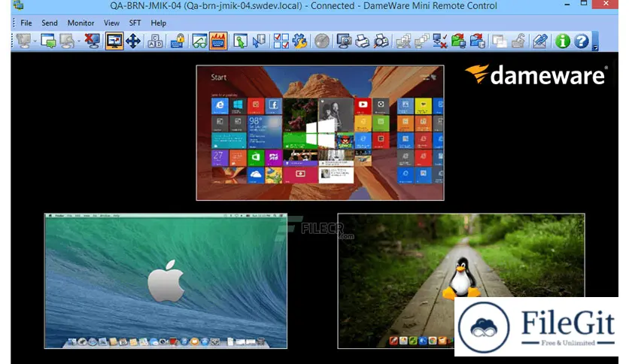Click the greyed overlapping windows icon
The height and width of the screenshot is (364, 629).
pos(500,41)
